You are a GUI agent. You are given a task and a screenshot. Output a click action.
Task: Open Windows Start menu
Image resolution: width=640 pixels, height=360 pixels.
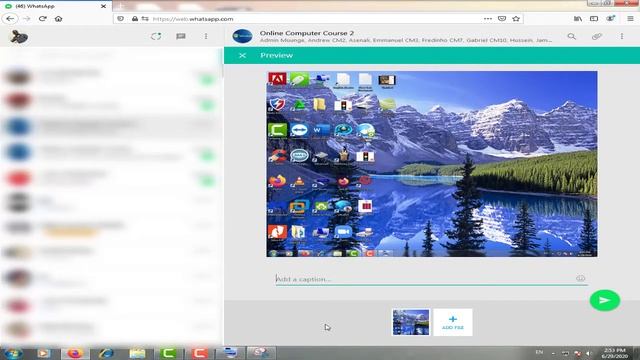[x=13, y=353]
